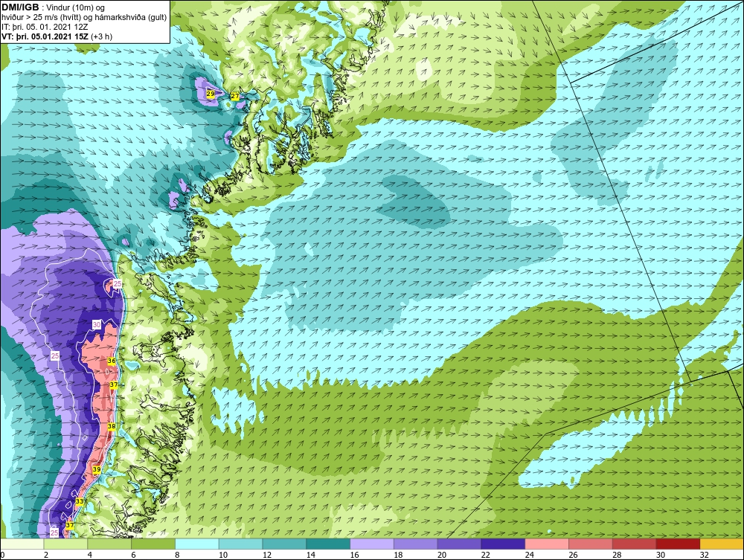Click the teal 12–14 m/s legend swatch

pyautogui.click(x=284, y=544)
